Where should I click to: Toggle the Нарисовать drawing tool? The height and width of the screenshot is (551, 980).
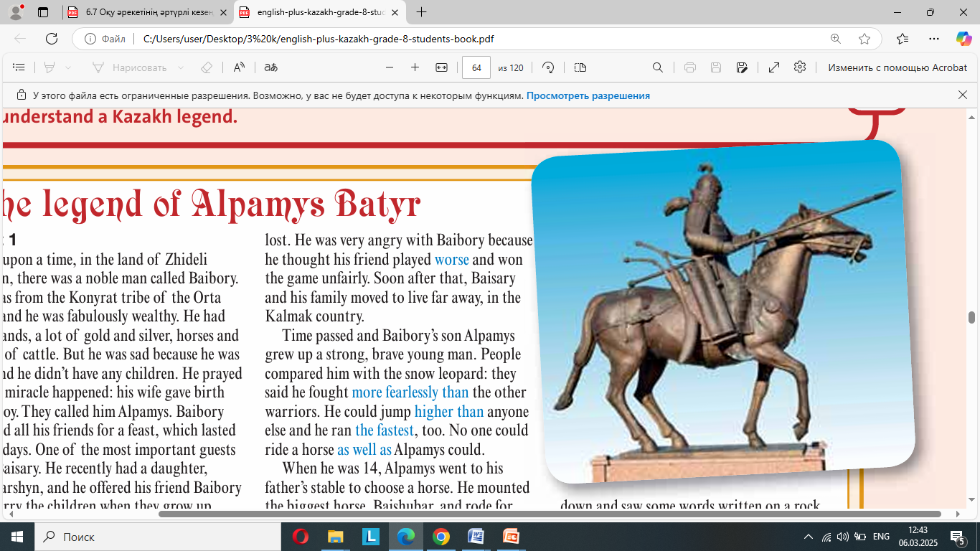pos(129,67)
